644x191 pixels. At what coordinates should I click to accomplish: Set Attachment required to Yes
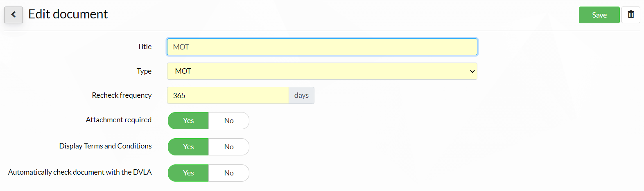pos(188,121)
